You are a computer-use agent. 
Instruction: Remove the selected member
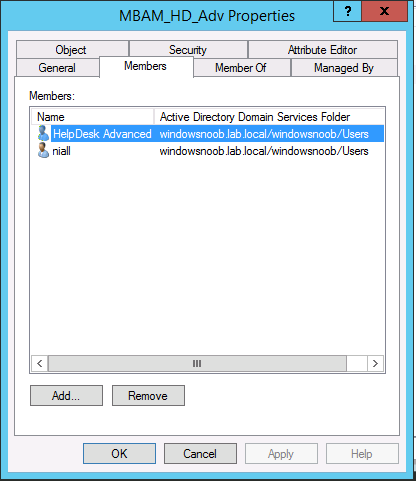pos(148,396)
